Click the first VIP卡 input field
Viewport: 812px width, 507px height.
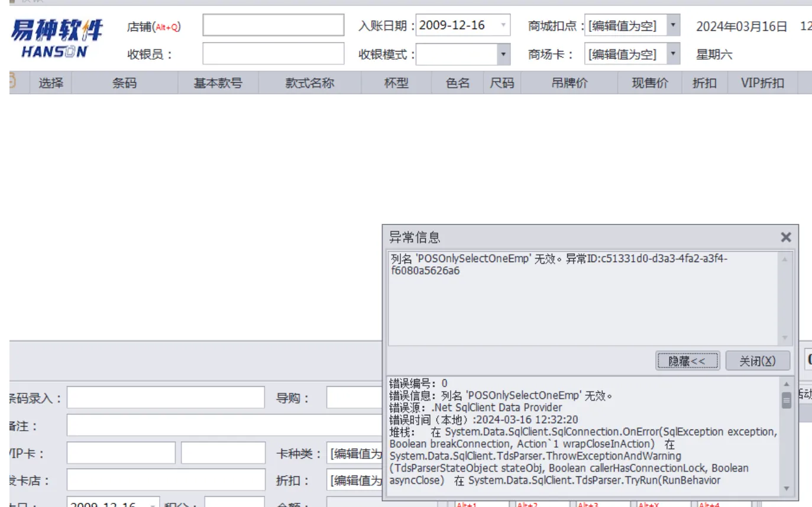(121, 453)
